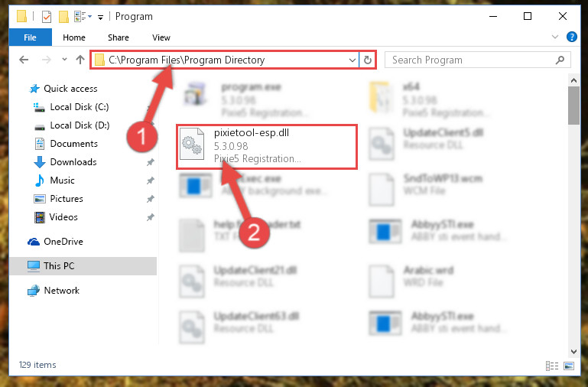588x387 pixels.
Task: Click the search magnifier icon
Action: (x=560, y=60)
